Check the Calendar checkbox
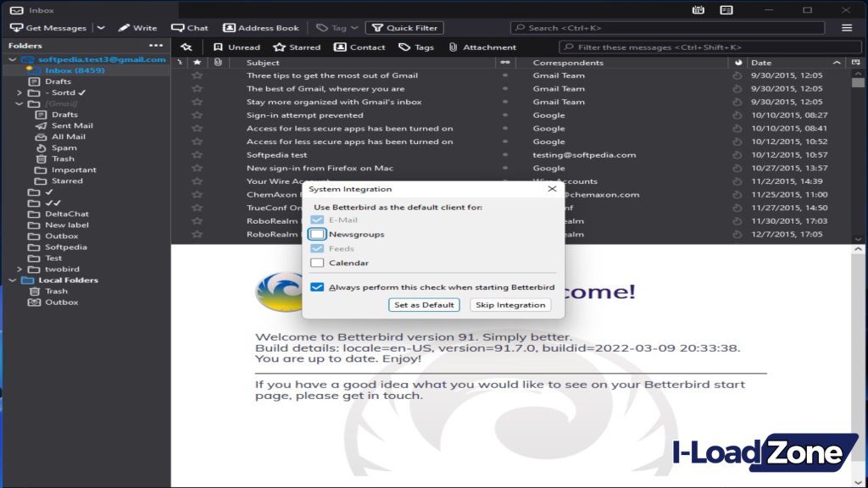868x488 pixels. point(318,263)
